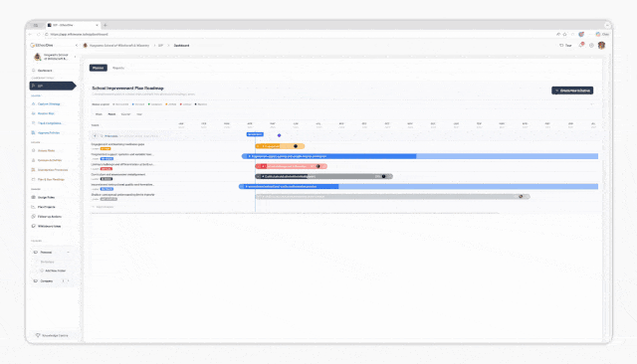The image size is (637, 364).
Task: Click the help icon beside the bell
Action: (x=591, y=46)
